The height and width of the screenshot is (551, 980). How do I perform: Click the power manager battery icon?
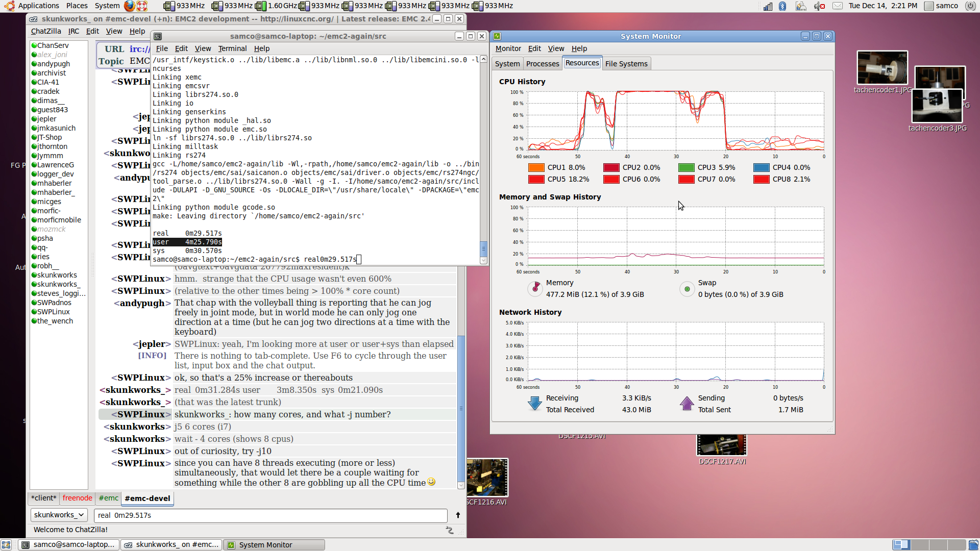[x=801, y=6]
